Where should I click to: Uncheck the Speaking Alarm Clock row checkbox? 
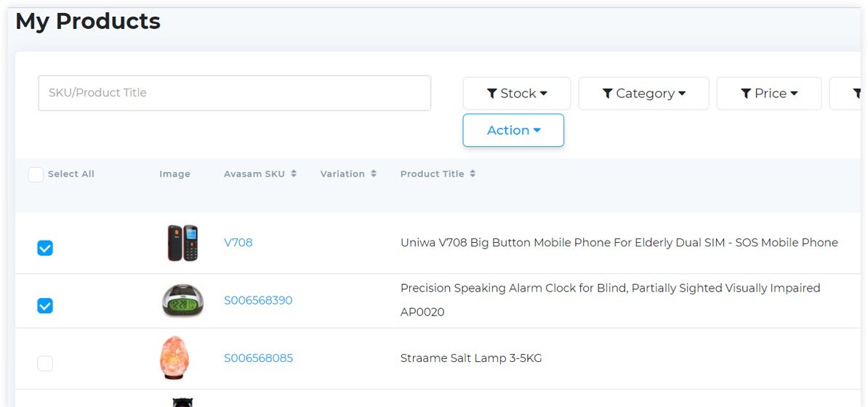click(45, 306)
